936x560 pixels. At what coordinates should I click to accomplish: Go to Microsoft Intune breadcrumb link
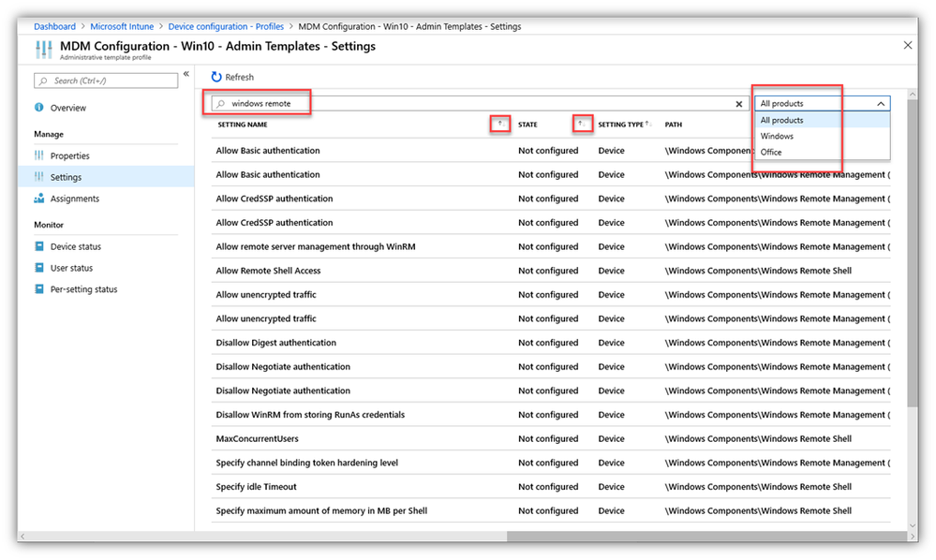coord(122,26)
